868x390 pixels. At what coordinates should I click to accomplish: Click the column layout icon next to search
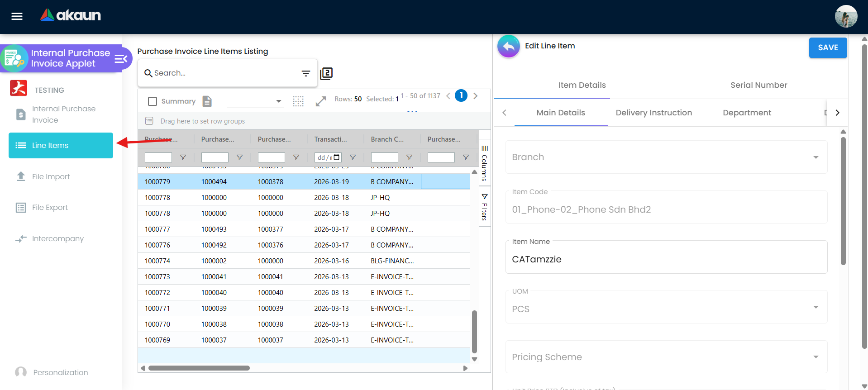tap(326, 73)
